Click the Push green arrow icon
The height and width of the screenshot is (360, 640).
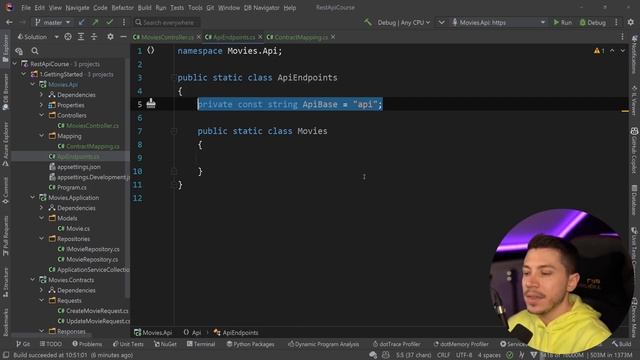(x=96, y=22)
